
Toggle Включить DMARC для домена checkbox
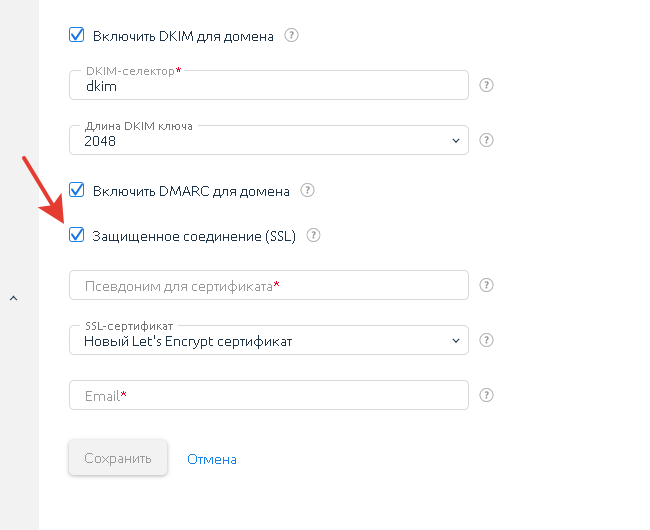coord(77,190)
